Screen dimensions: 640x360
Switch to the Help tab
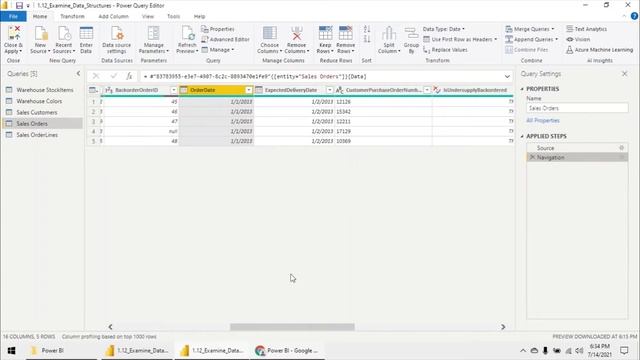pos(199,16)
